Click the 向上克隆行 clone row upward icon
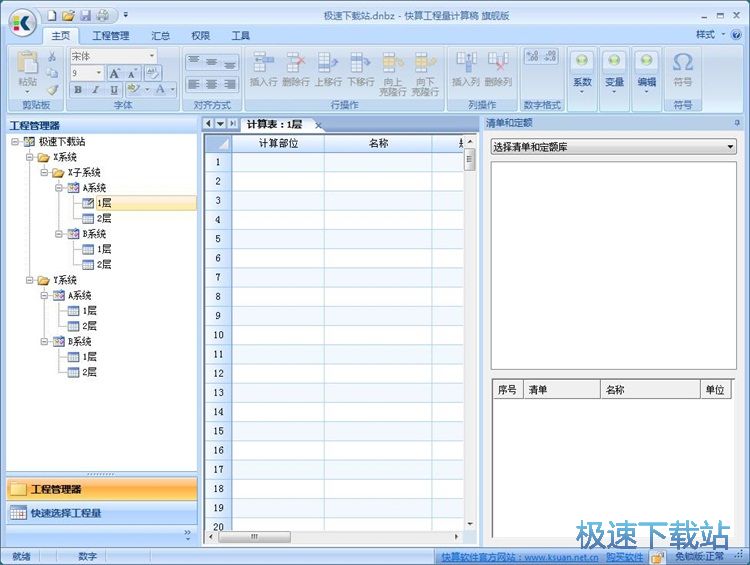Viewport: 750px width, 565px height. pyautogui.click(x=393, y=63)
